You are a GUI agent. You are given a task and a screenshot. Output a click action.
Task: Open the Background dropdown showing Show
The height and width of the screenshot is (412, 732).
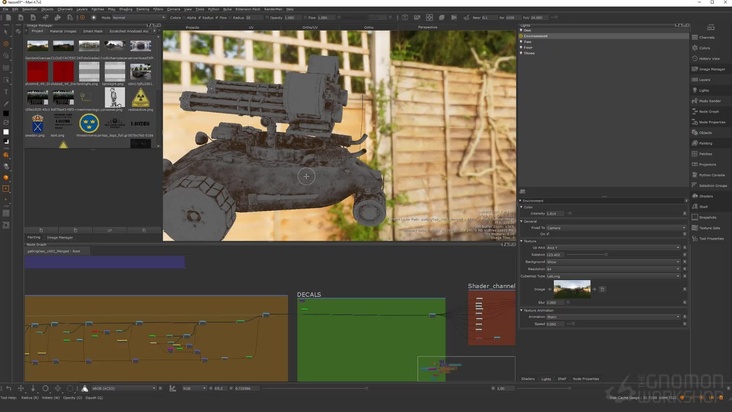pos(612,262)
